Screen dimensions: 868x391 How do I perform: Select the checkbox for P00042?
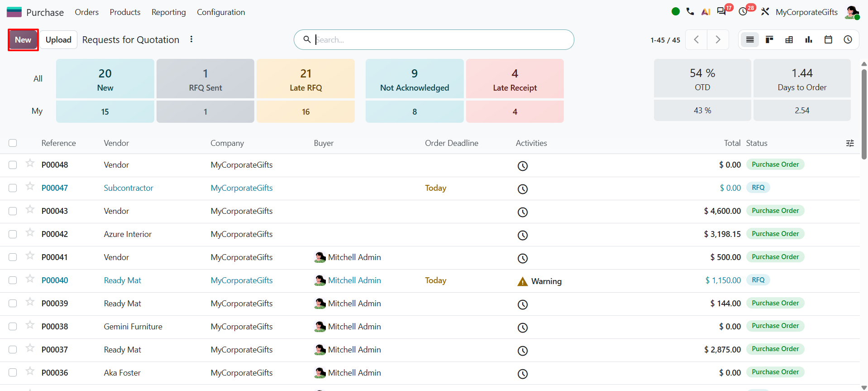click(x=13, y=234)
